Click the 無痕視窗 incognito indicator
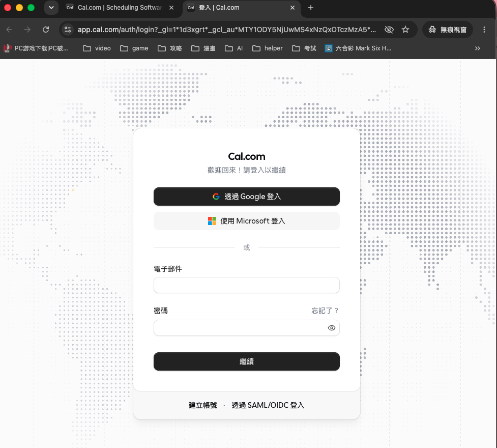Viewport: 497px width, 448px height. (x=448, y=30)
